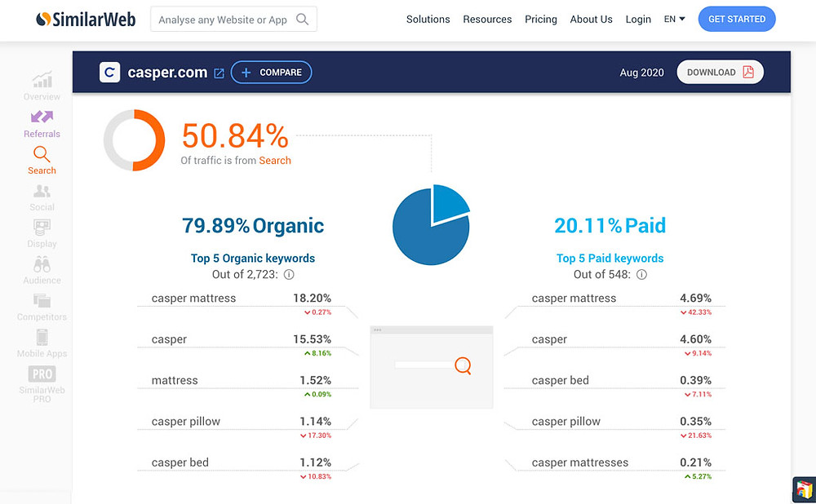
Task: Select paid keyword casper pillow
Action: point(566,422)
